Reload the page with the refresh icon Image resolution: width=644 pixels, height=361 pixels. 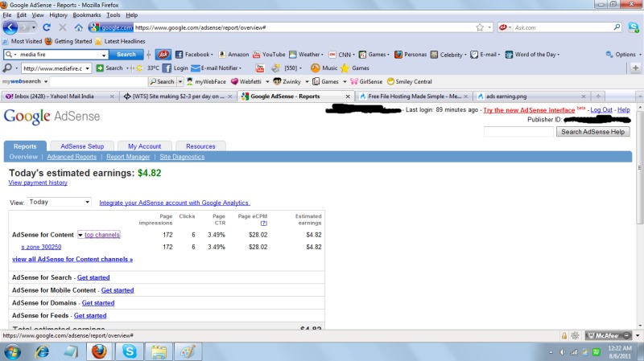pos(47,27)
